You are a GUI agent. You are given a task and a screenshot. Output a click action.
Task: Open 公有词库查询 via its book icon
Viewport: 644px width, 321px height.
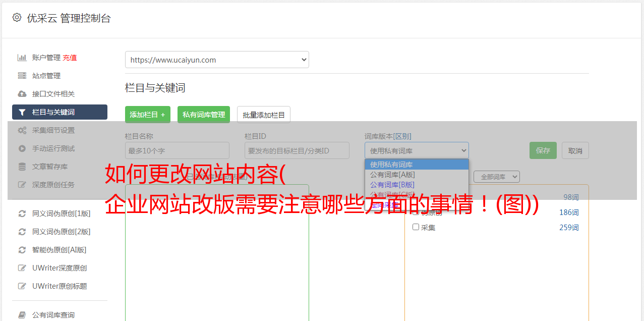[22, 315]
